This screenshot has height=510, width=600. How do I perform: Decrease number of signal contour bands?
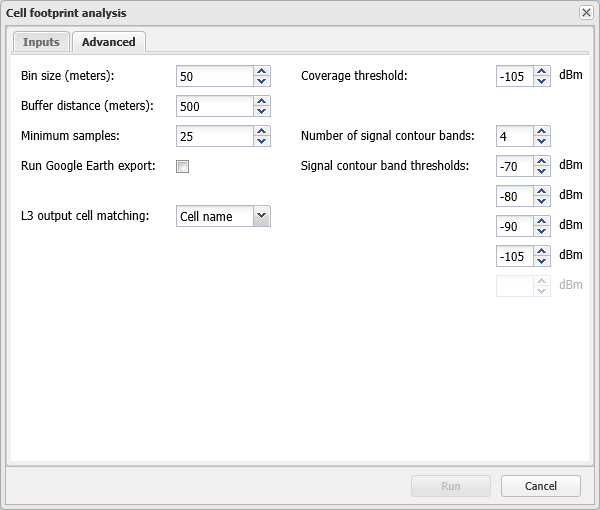(x=542, y=141)
